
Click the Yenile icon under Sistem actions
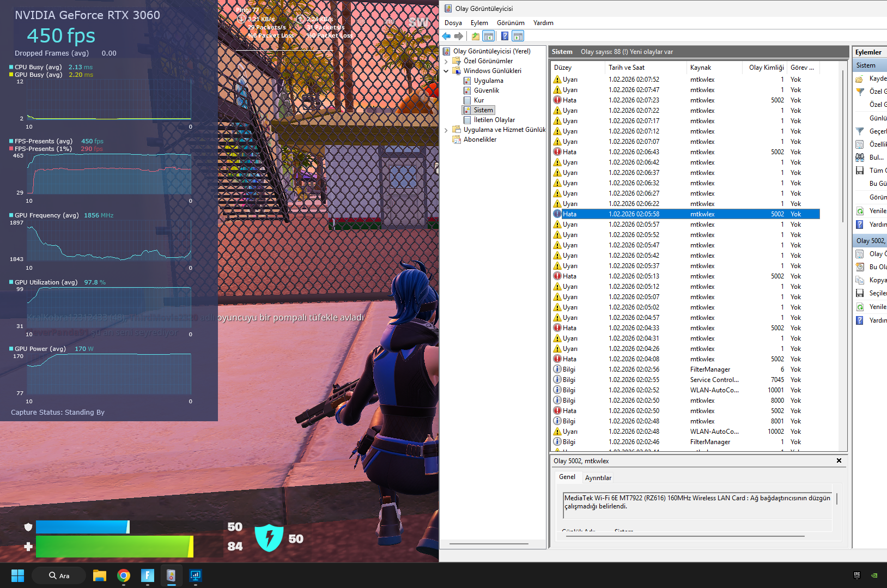[x=860, y=211]
